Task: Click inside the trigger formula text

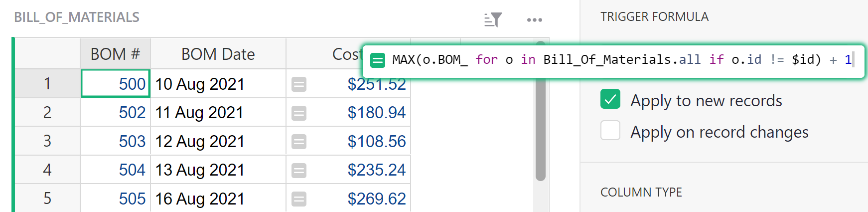Action: click(x=598, y=60)
